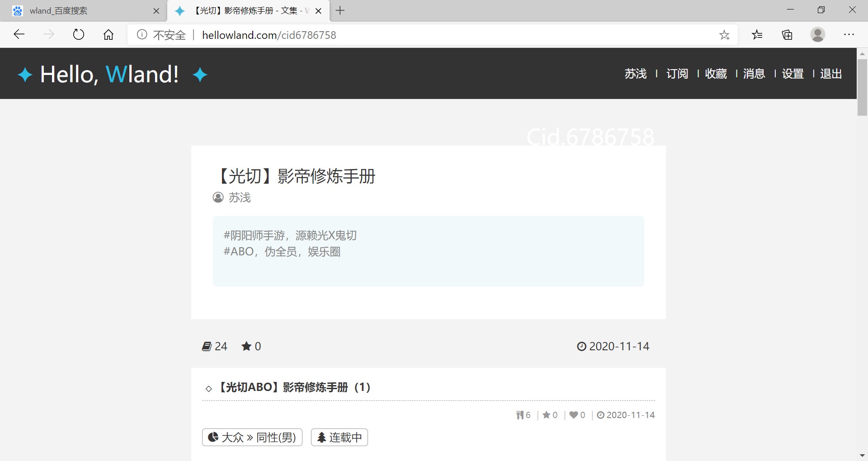Click the tree icon on the 连载中 badge

[322, 437]
